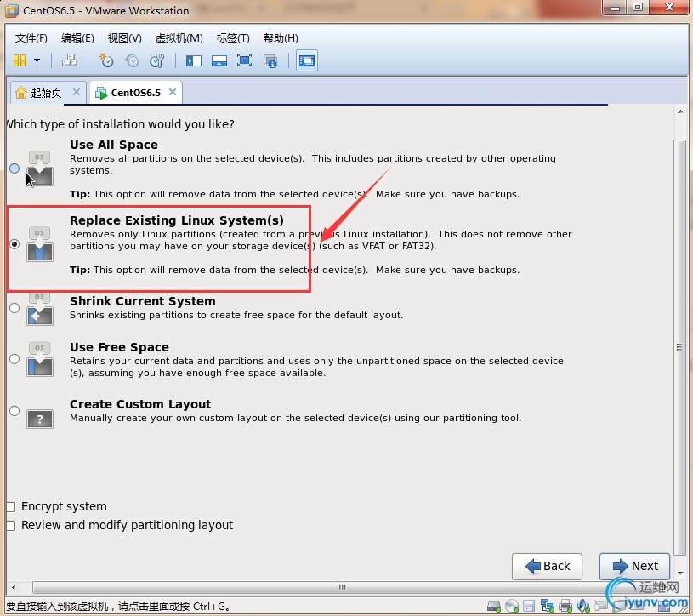The width and height of the screenshot is (693, 616).
Task: Open the power options dropdown arrow
Action: (37, 60)
